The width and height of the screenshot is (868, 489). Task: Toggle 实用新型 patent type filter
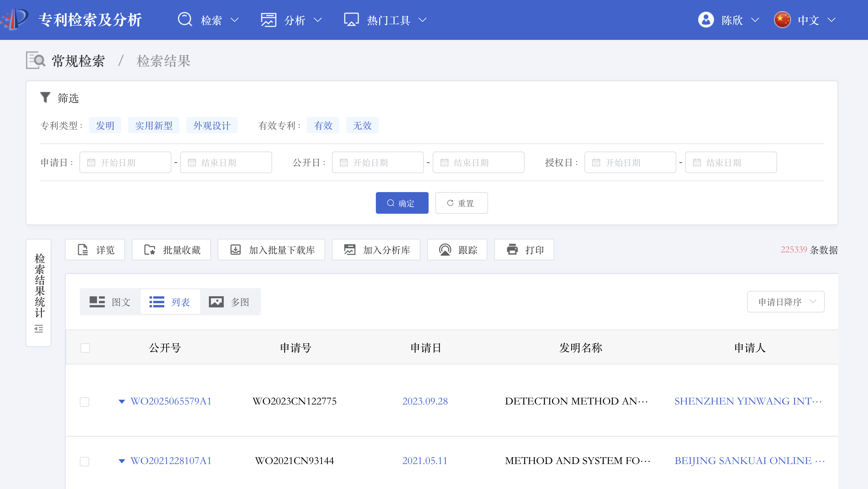[154, 125]
